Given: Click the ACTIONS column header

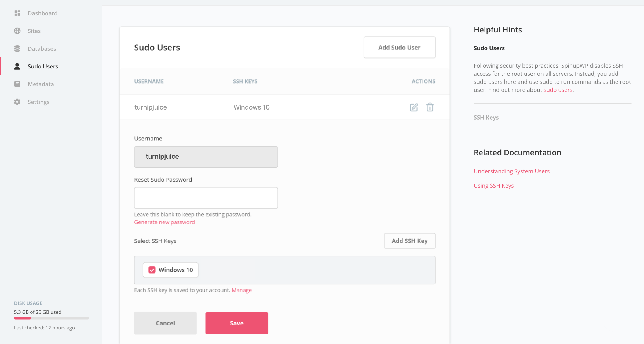Looking at the screenshot, I should coord(423,81).
